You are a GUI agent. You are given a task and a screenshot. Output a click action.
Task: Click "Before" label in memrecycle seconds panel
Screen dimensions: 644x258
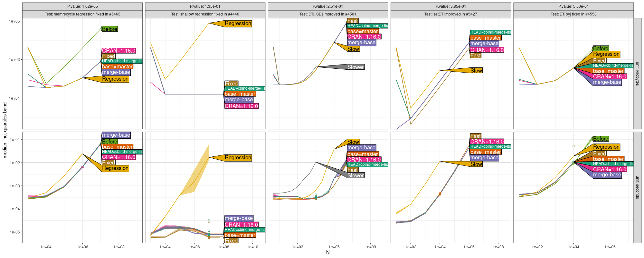pyautogui.click(x=110, y=142)
